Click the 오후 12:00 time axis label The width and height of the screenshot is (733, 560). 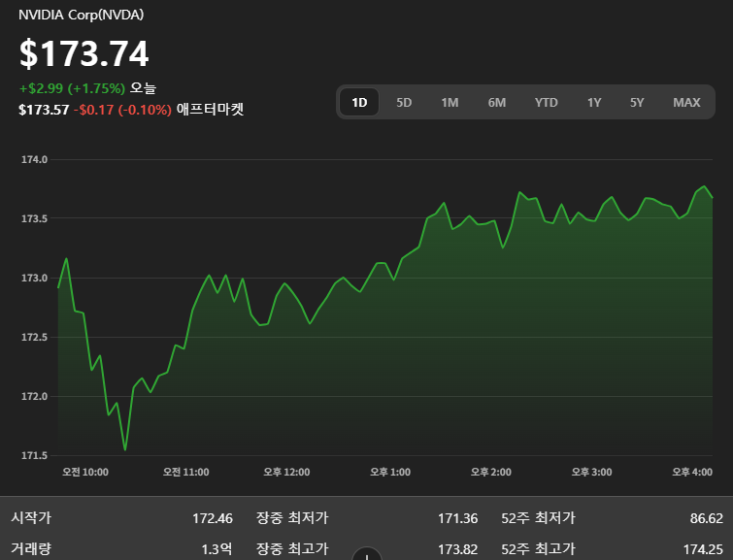(286, 472)
